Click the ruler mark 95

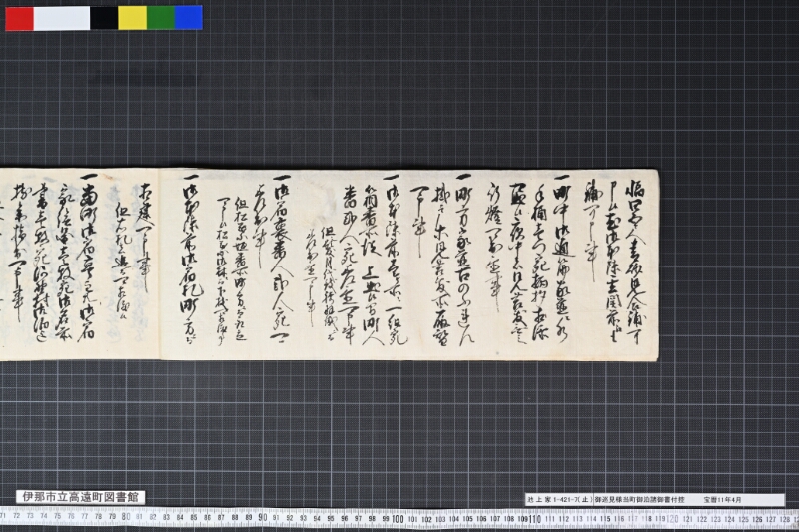pyautogui.click(x=331, y=519)
